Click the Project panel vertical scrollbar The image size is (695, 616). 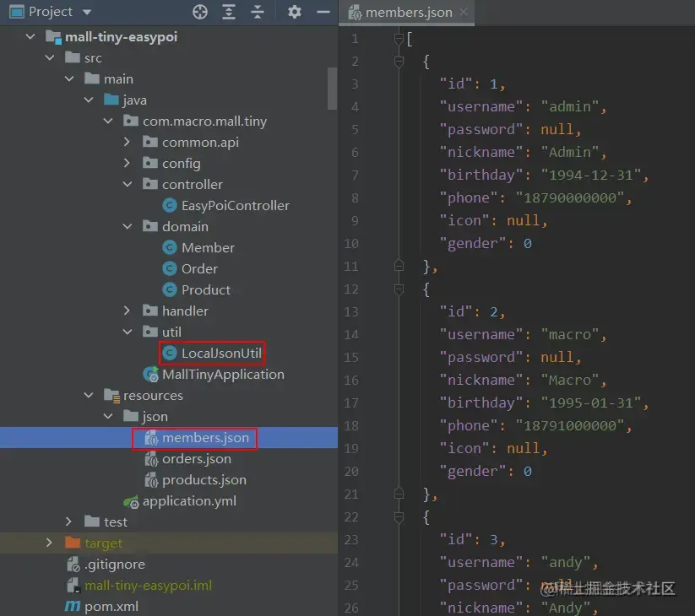(x=332, y=88)
